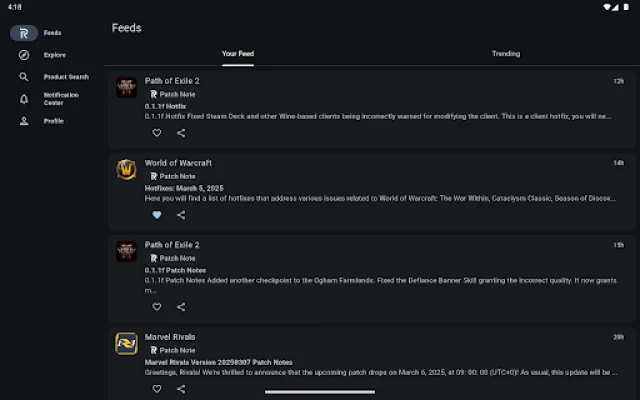The height and width of the screenshot is (400, 640).
Task: Share the Path of Exile 0.1.1f Hotfix post
Action: (181, 132)
